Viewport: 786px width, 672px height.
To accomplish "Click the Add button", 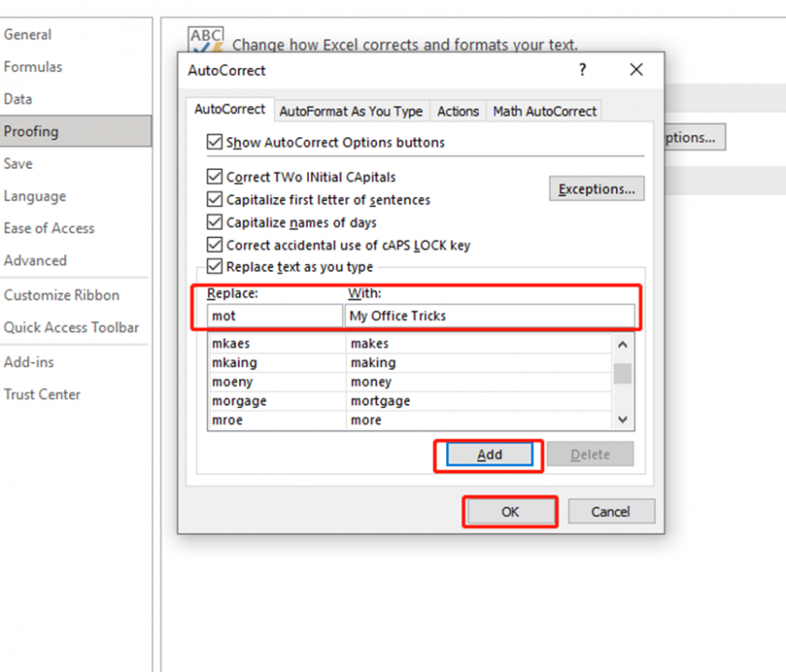I will (488, 455).
